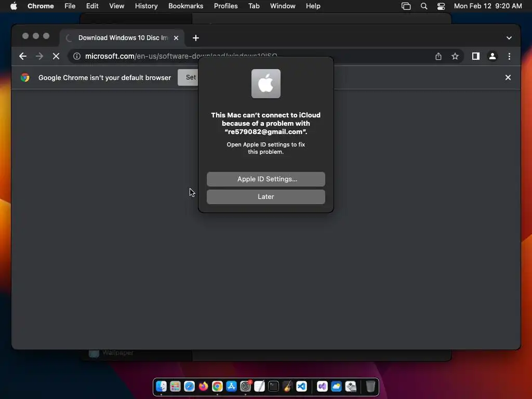
Task: Open a new tab with plus
Action: pos(196,38)
